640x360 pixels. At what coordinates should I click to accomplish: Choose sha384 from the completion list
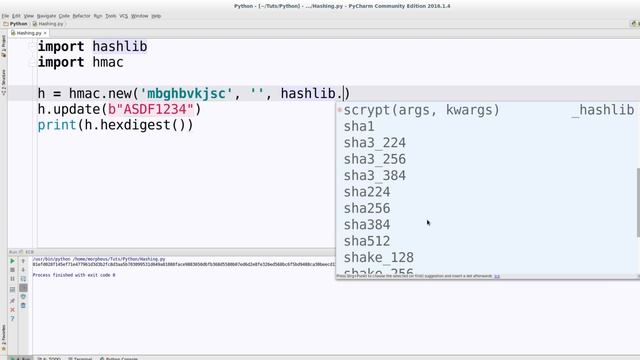coord(486,224)
